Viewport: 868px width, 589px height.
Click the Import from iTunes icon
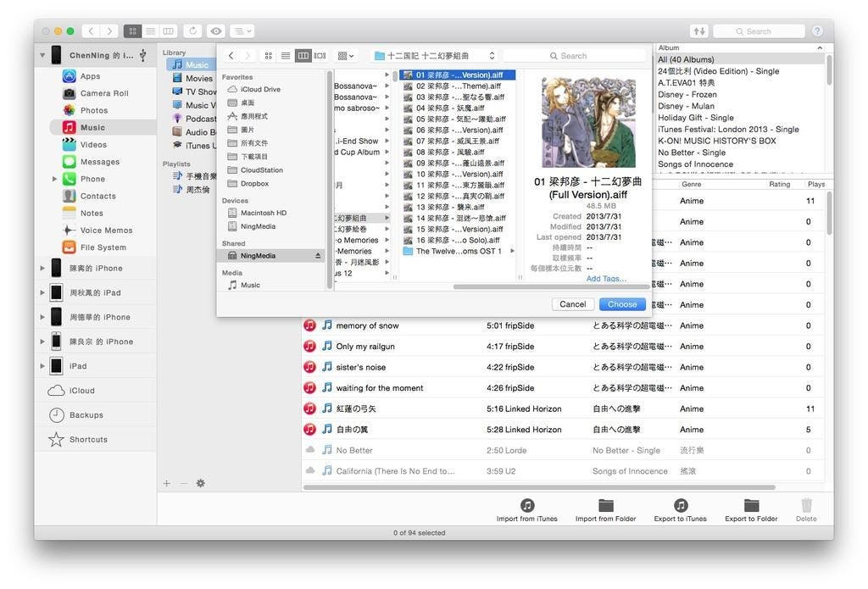pos(526,506)
